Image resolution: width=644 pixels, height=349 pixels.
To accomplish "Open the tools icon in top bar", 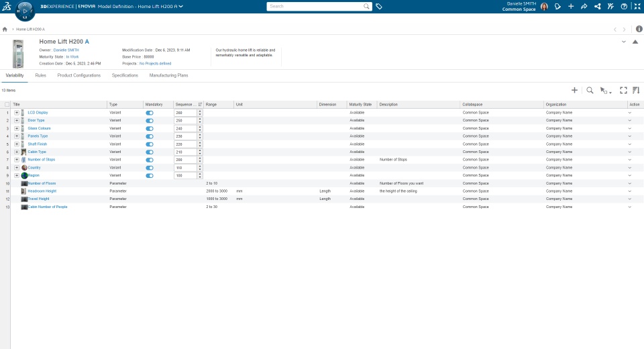I will point(610,7).
